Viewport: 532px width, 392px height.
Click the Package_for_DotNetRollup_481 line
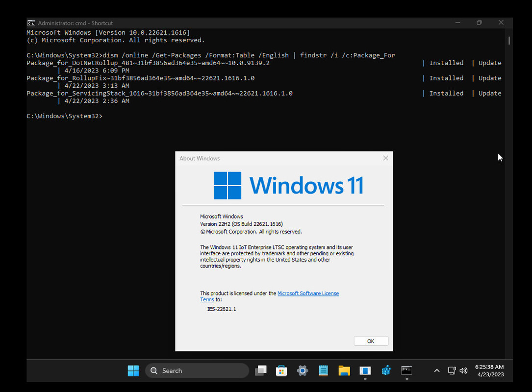pos(148,63)
